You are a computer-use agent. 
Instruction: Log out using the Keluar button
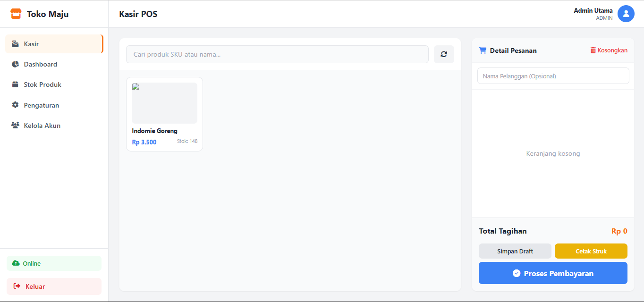[54, 286]
